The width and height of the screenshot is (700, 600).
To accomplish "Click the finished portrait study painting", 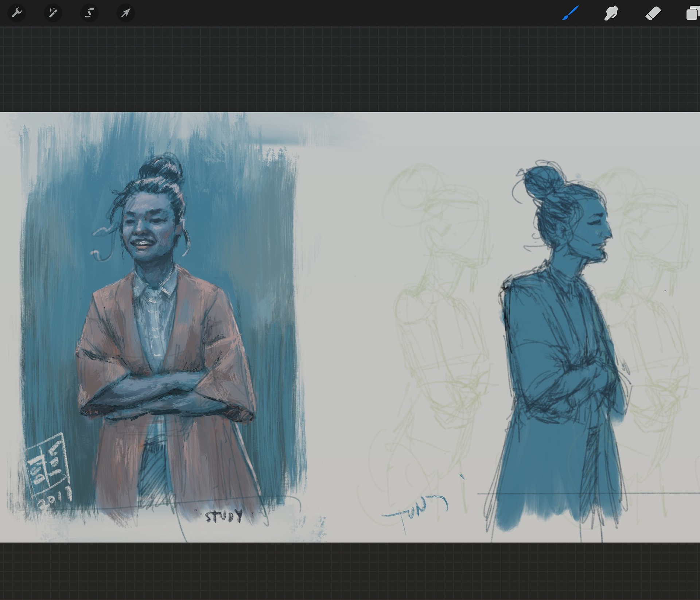I will click(x=153, y=328).
